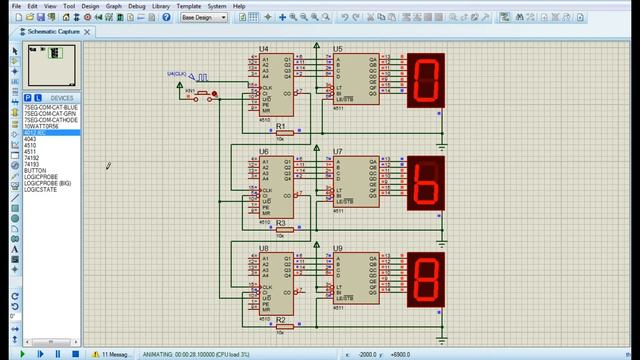This screenshot has width=640, height=360.
Task: Click the simulation Play button
Action: click(22, 354)
